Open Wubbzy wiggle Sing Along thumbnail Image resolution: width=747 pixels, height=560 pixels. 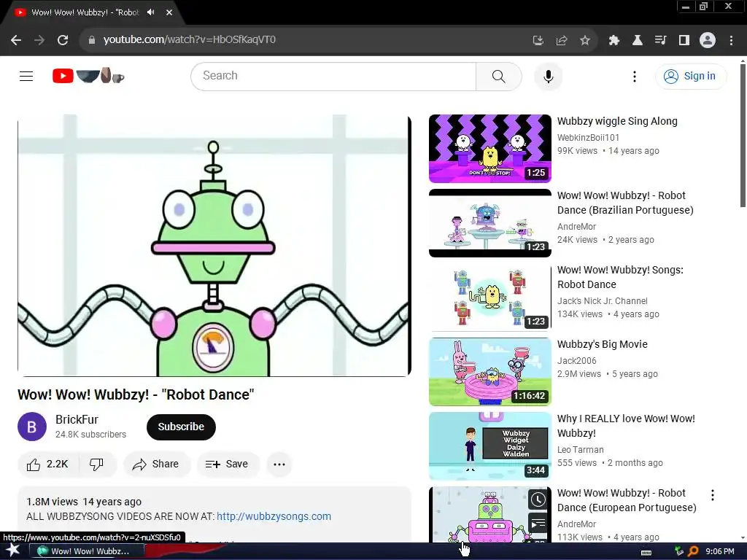pyautogui.click(x=489, y=149)
